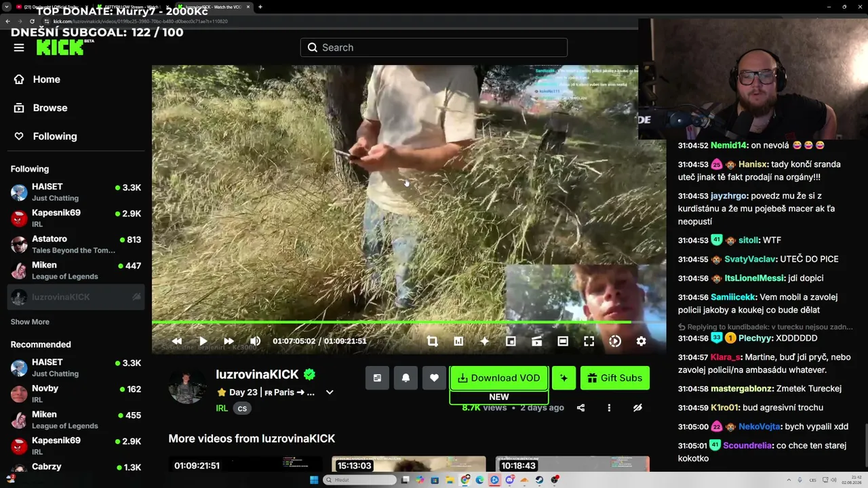Open Windows Start menu

[x=313, y=480]
